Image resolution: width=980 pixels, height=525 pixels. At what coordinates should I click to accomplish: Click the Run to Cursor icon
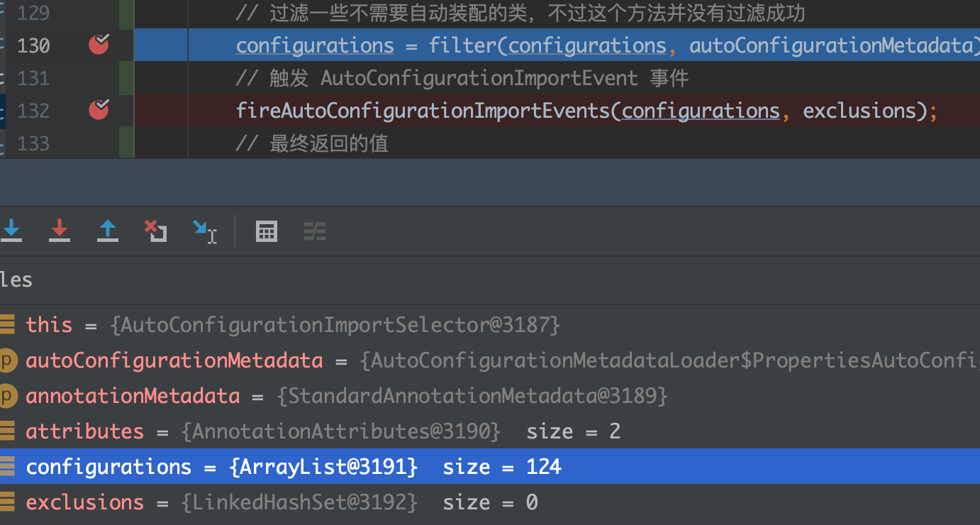tap(204, 231)
